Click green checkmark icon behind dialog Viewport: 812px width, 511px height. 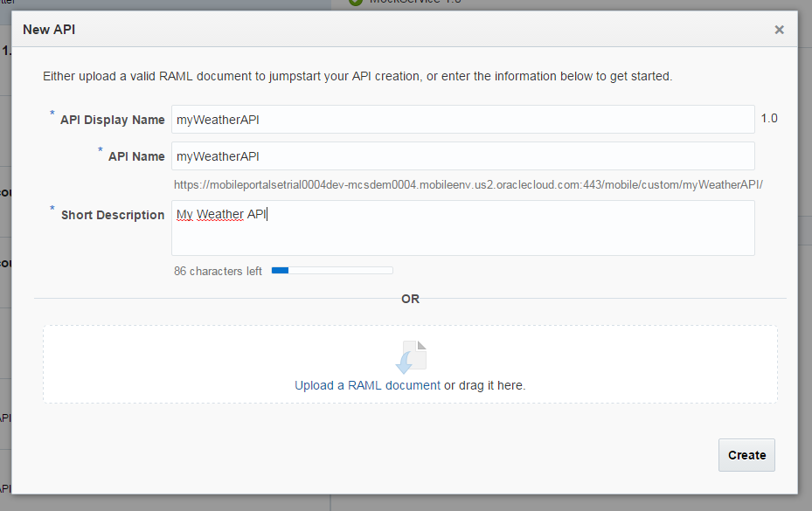pyautogui.click(x=355, y=3)
